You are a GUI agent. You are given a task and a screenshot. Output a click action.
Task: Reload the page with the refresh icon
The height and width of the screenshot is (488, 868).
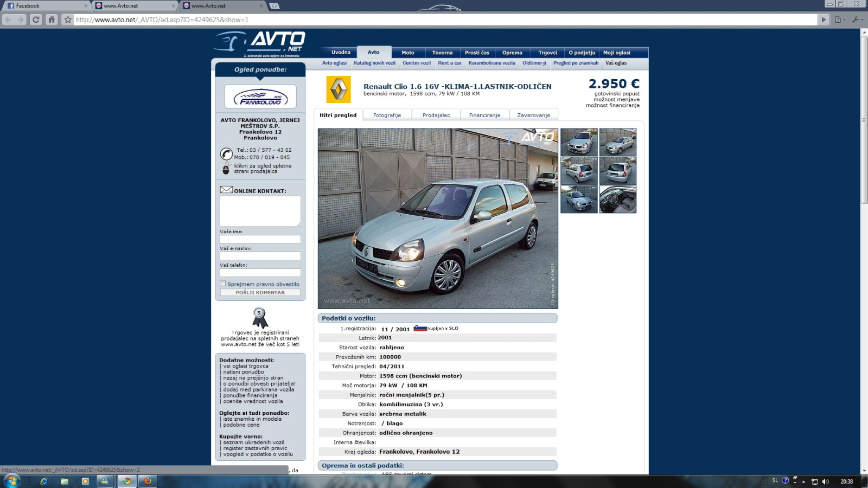click(x=36, y=20)
